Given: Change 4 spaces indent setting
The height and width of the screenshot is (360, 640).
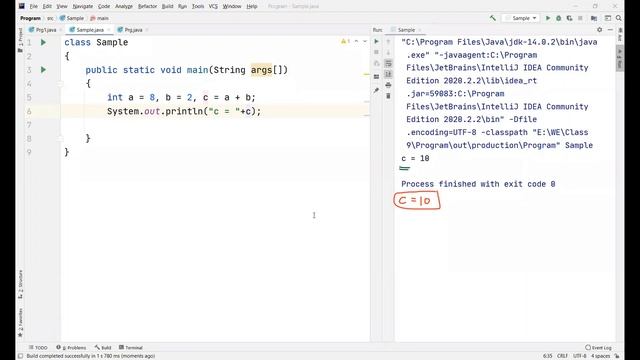Looking at the screenshot, I should 600,356.
